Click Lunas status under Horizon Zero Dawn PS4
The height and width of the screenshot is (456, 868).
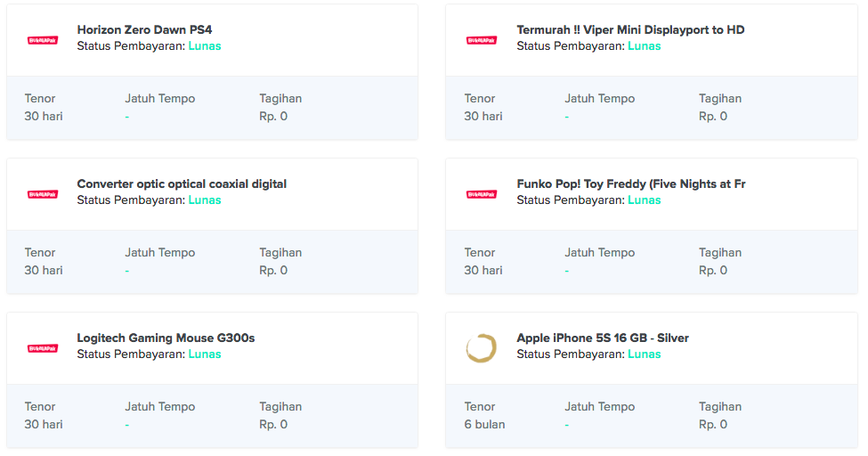click(205, 46)
